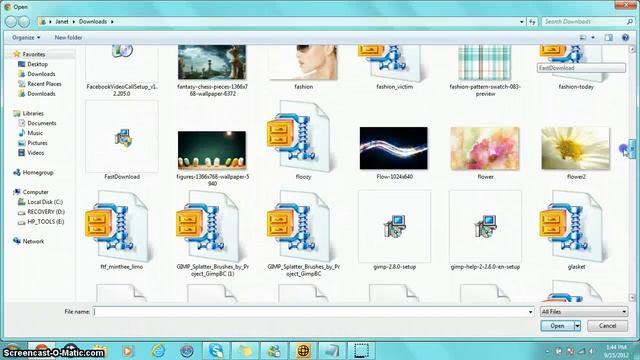Open the Open button split arrow

coord(578,326)
